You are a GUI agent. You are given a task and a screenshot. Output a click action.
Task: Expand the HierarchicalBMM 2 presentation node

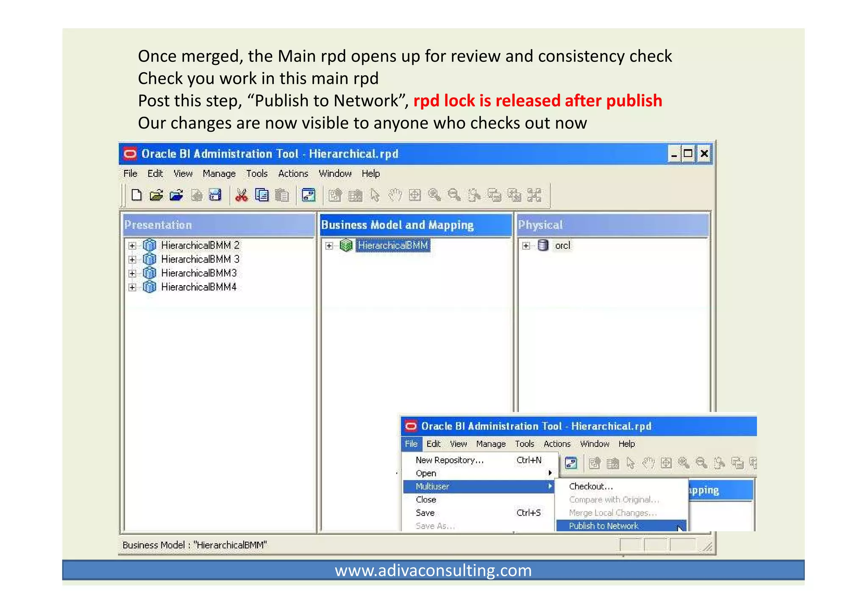[x=132, y=246]
